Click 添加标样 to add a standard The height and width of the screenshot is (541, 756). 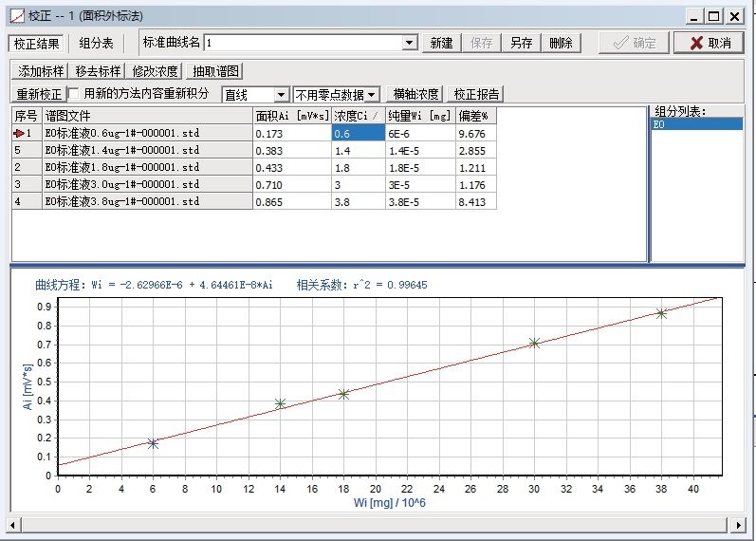40,71
